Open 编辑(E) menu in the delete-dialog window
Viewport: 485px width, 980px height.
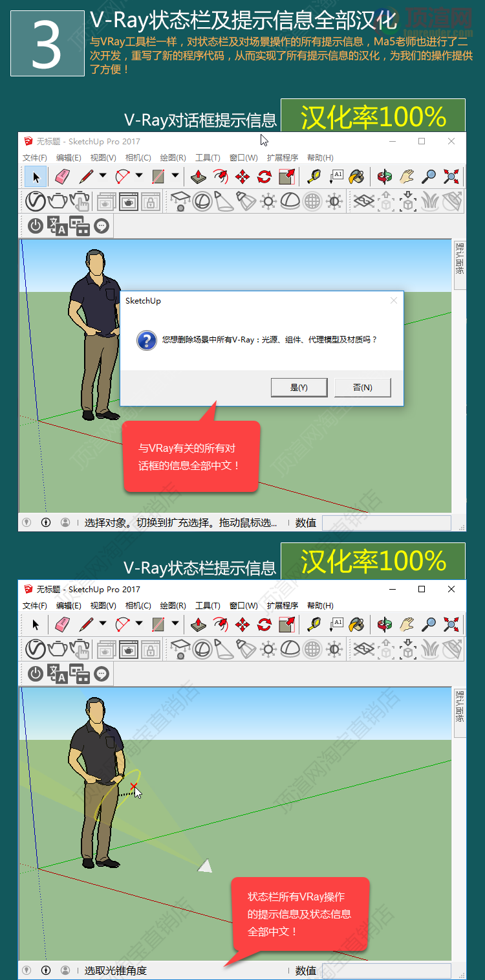coord(69,157)
